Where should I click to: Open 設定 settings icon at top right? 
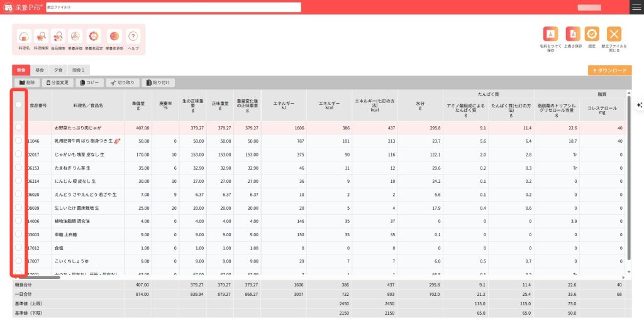click(x=592, y=34)
